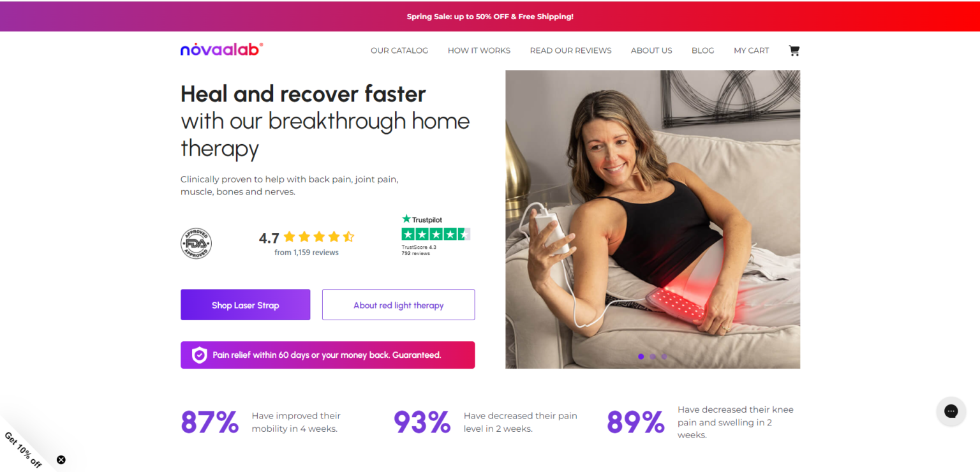
Task: Go to How It Works page
Action: (x=479, y=50)
